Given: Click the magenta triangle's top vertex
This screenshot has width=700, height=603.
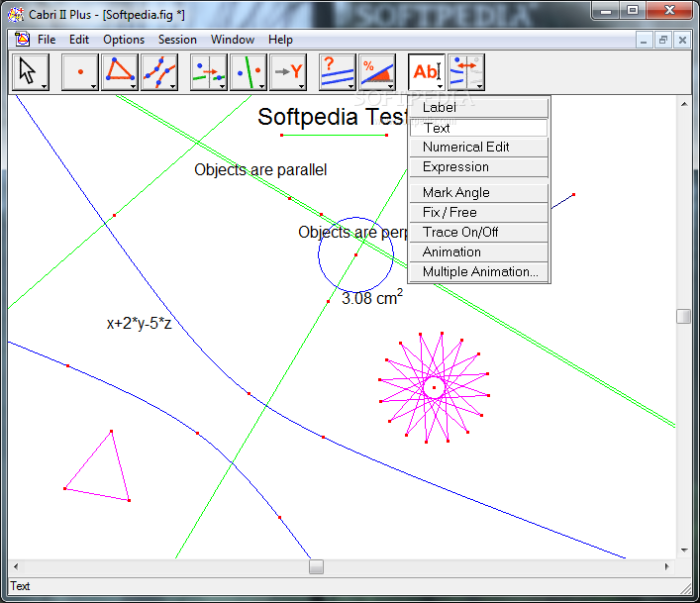Looking at the screenshot, I should (x=111, y=431).
